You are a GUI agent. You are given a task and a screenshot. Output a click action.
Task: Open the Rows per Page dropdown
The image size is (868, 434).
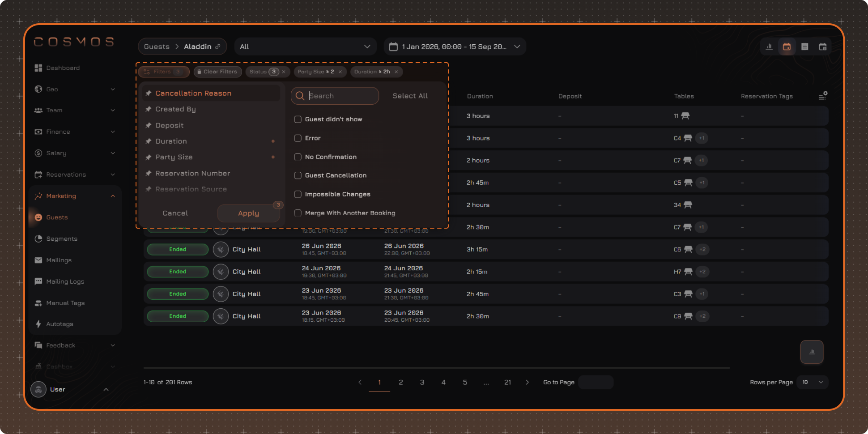(x=813, y=382)
